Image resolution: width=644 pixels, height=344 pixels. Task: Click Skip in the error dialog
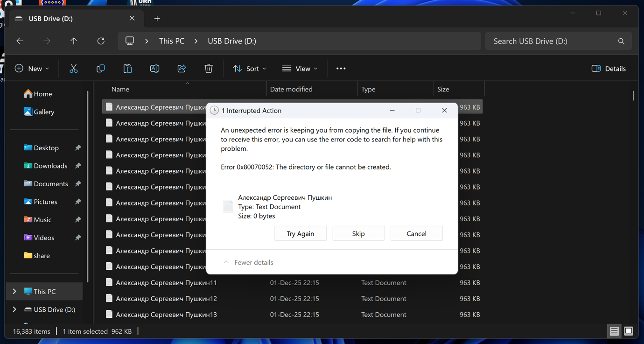pyautogui.click(x=358, y=233)
